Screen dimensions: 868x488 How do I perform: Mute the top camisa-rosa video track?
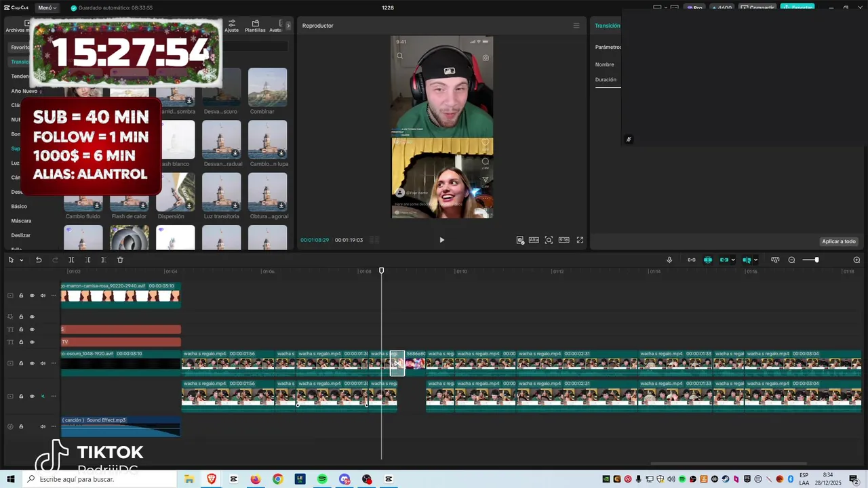[43, 296]
